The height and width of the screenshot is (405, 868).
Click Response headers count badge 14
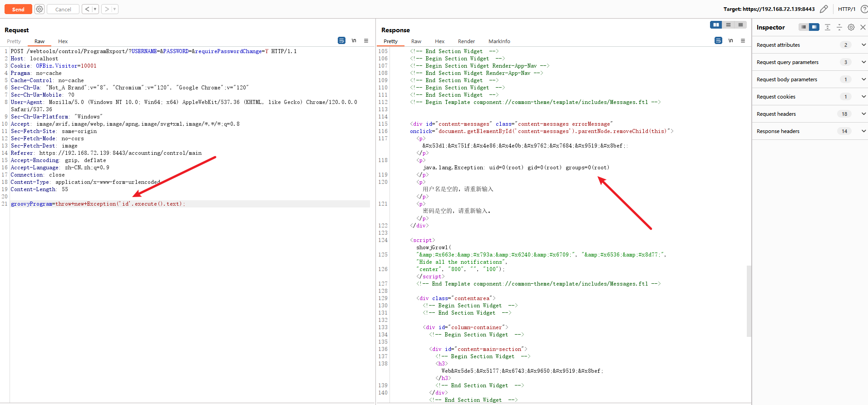click(844, 131)
